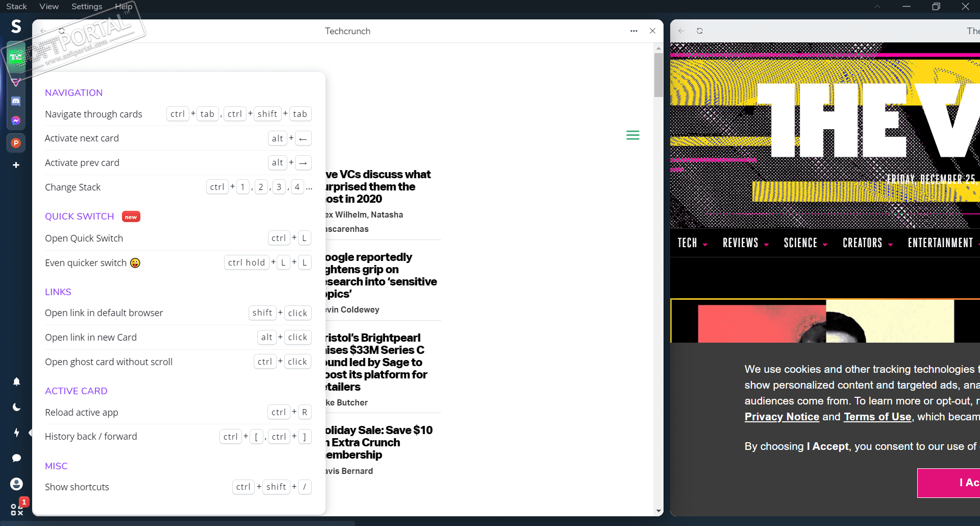
Task: Click the LINKS section heading
Action: click(58, 292)
